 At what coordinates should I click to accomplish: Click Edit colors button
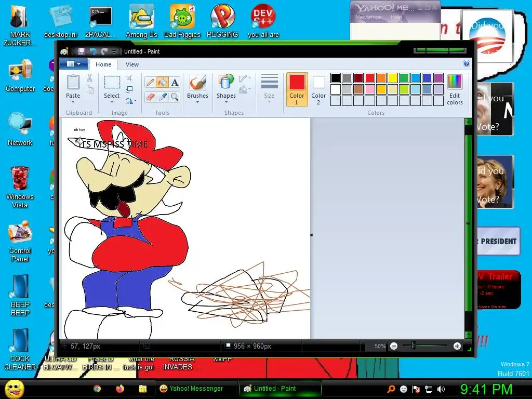click(x=455, y=89)
